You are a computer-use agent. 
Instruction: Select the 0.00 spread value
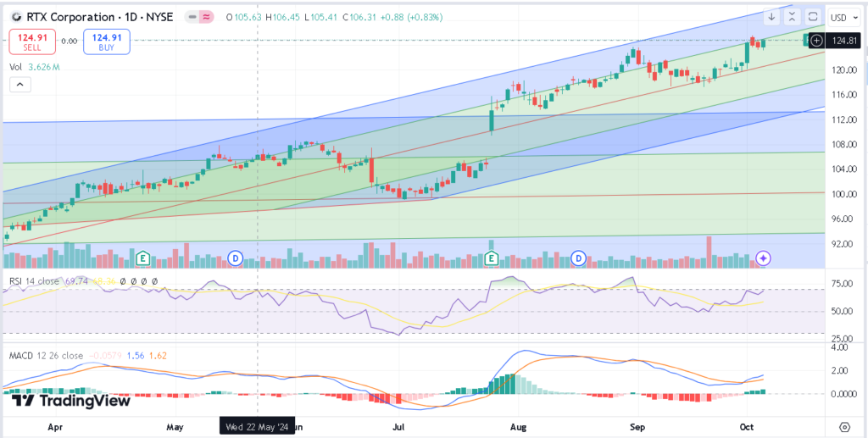70,41
